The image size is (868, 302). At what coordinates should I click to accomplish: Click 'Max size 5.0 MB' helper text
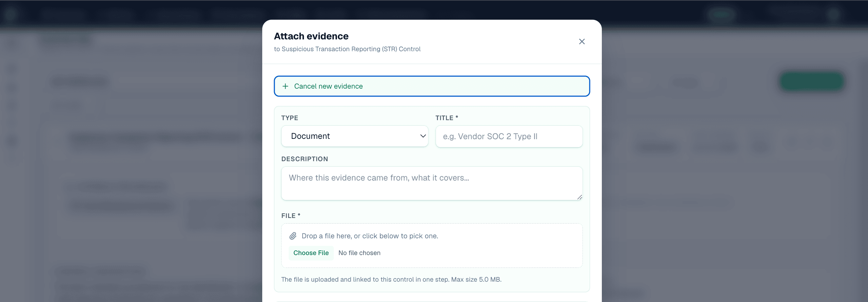tap(476, 279)
